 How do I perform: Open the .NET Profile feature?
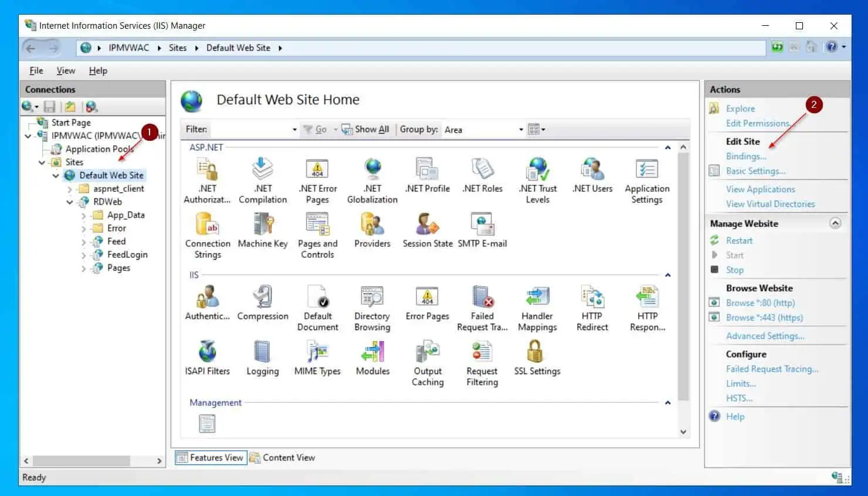(x=428, y=176)
